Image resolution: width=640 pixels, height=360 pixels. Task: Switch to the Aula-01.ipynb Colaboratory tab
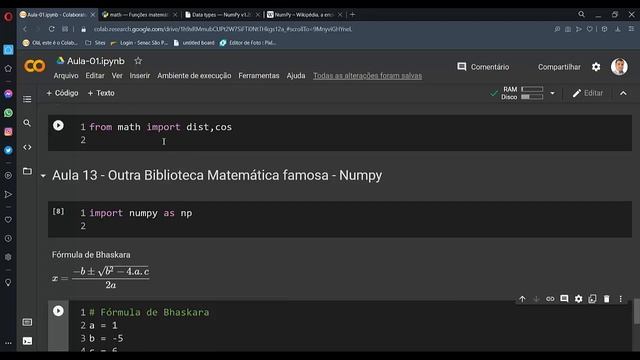[57, 15]
